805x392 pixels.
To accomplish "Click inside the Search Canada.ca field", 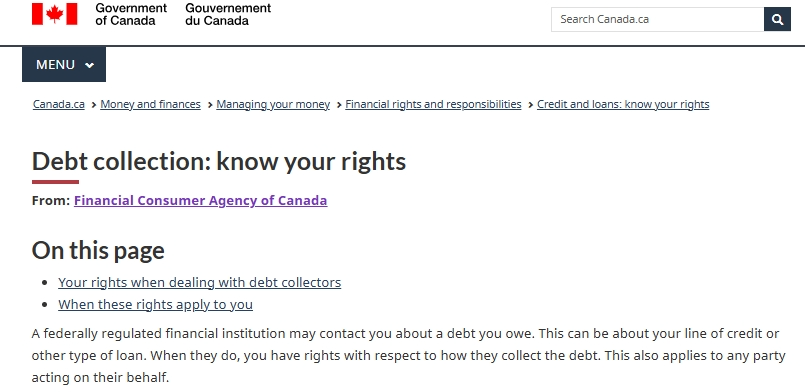I will tap(657, 19).
